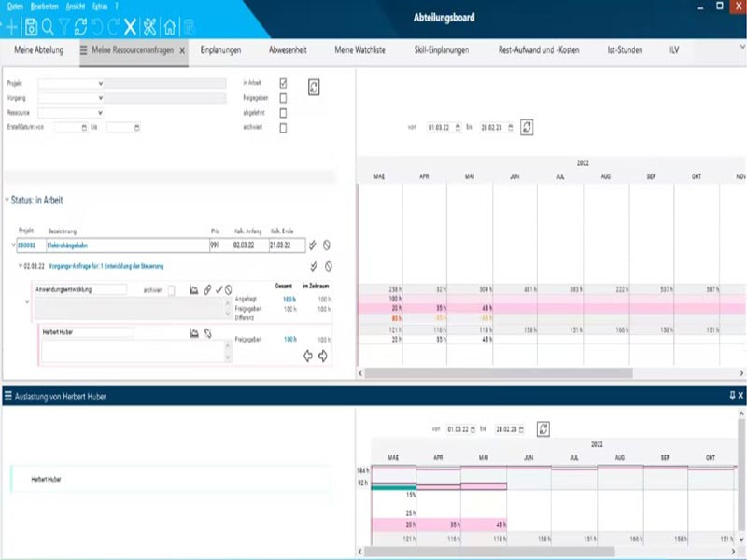Open the Elektrohängebahn link
The height and width of the screenshot is (560, 747).
click(x=67, y=245)
